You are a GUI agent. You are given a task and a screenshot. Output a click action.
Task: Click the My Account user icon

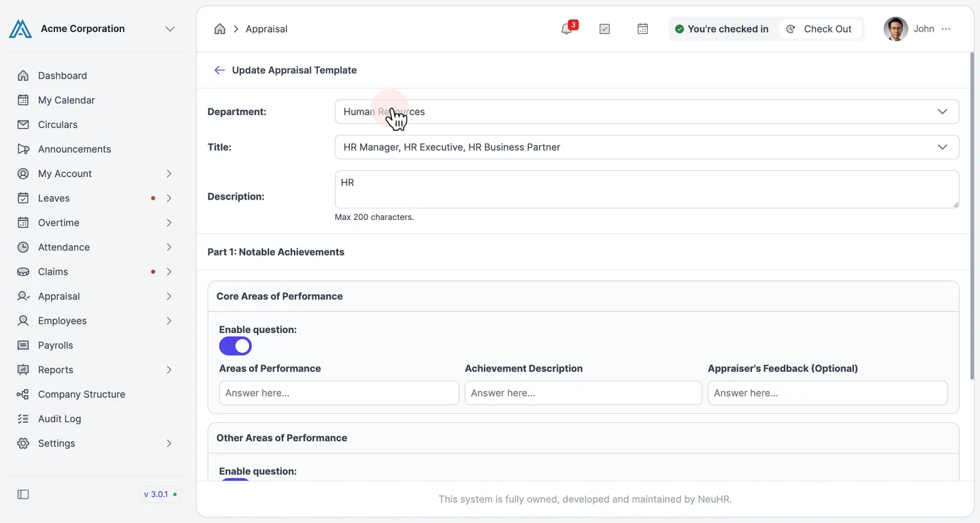(23, 174)
